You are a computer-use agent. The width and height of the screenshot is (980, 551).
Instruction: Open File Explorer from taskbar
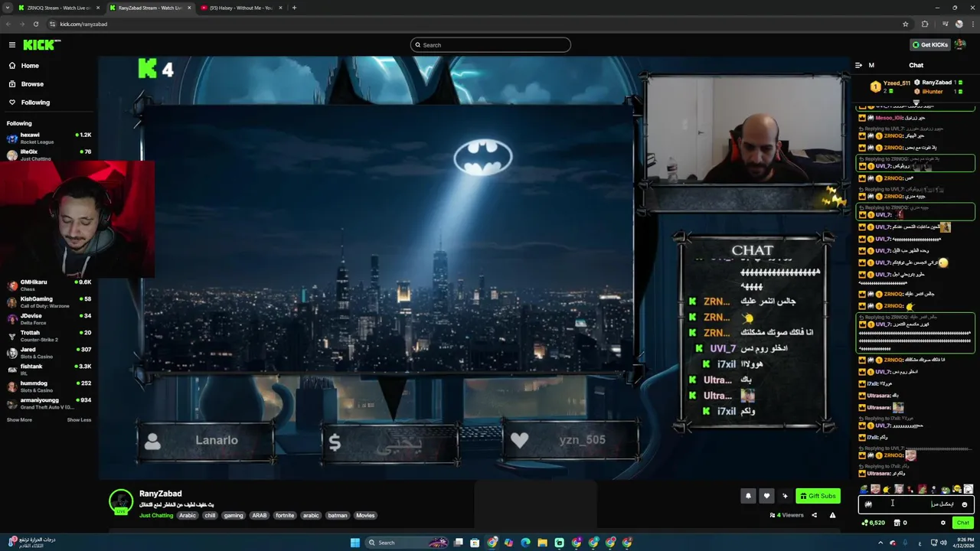click(542, 543)
